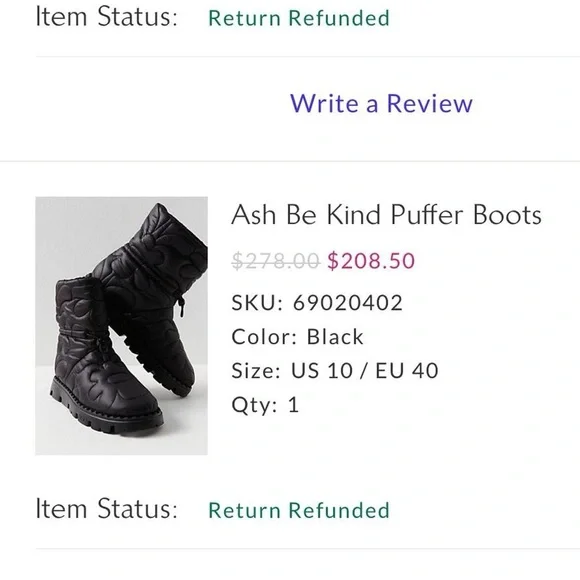Click the word Review in the review link
Image resolution: width=580 pixels, height=580 pixels.
point(430,103)
